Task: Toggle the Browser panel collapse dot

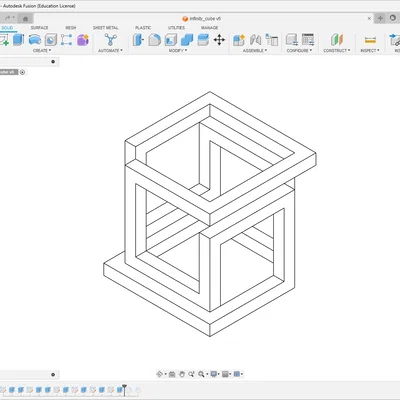Action: (x=53, y=62)
